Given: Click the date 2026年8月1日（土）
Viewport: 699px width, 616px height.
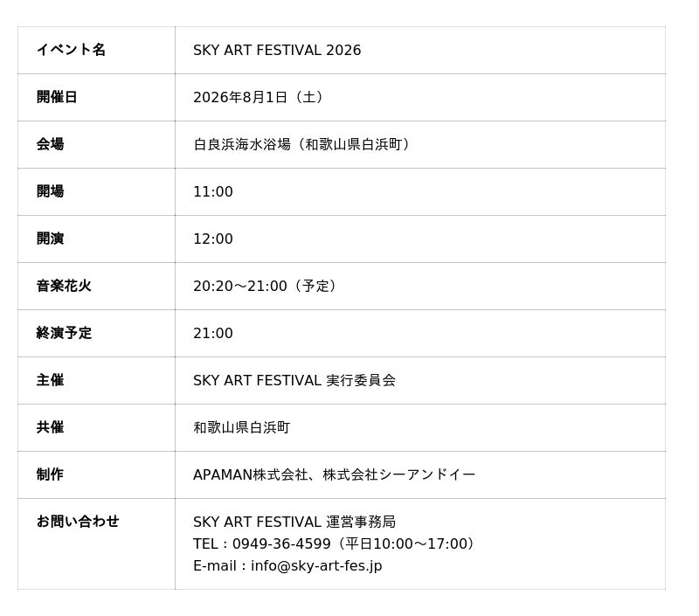Looking at the screenshot, I should 259,97.
